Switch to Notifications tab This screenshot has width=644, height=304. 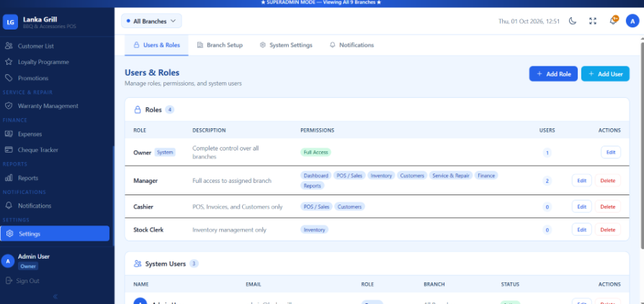tap(352, 45)
